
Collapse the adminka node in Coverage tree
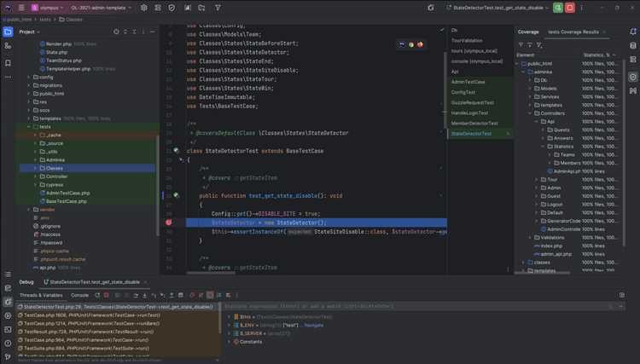click(x=523, y=72)
